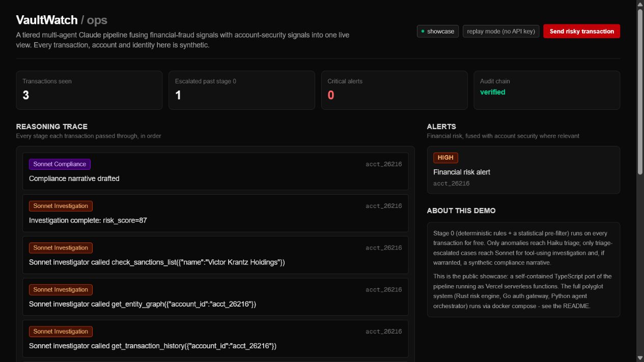The image size is (644, 362).
Task: Click acct_26216 on Compliance narrative row
Action: coord(383,164)
